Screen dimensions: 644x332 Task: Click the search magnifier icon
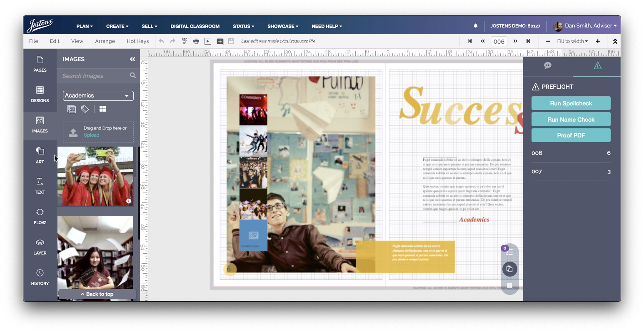132,75
